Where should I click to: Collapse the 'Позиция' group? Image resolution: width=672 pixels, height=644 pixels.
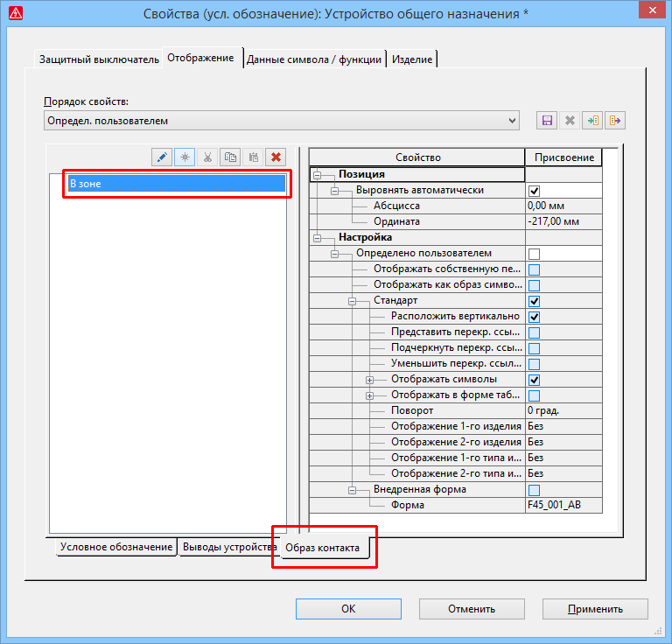point(318,175)
